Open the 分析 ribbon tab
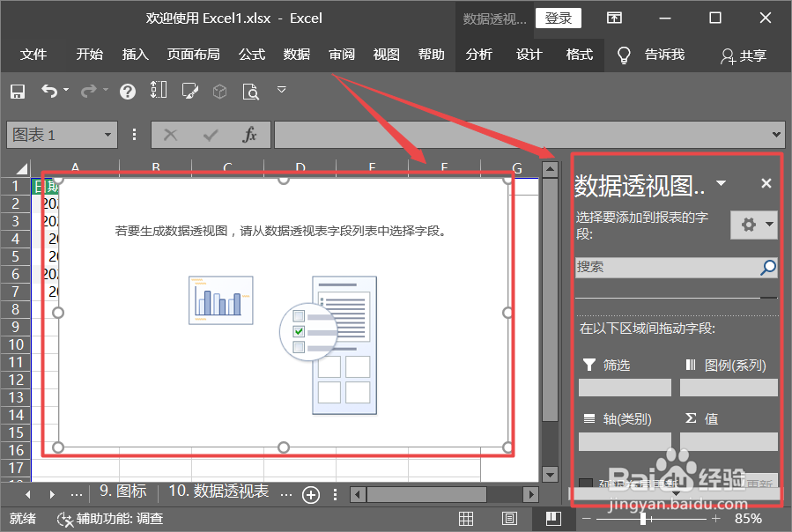This screenshot has height=532, width=792. click(x=478, y=54)
